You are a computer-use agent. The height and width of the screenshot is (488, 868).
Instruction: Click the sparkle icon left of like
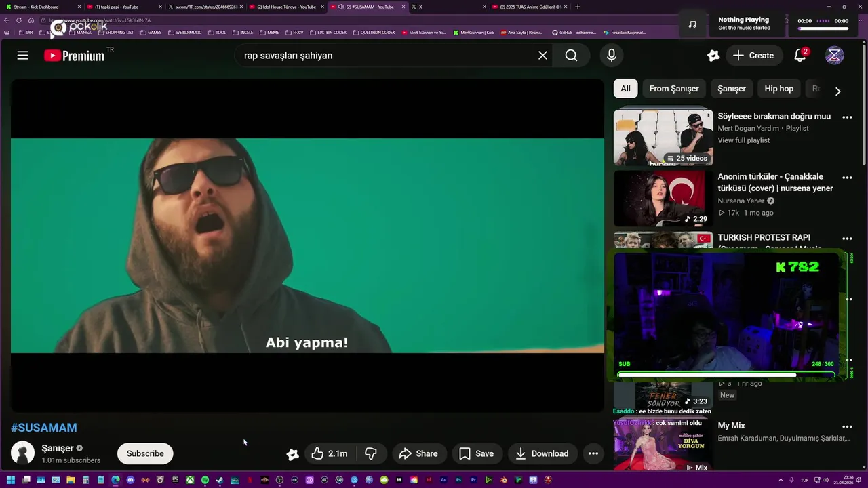coord(293,454)
